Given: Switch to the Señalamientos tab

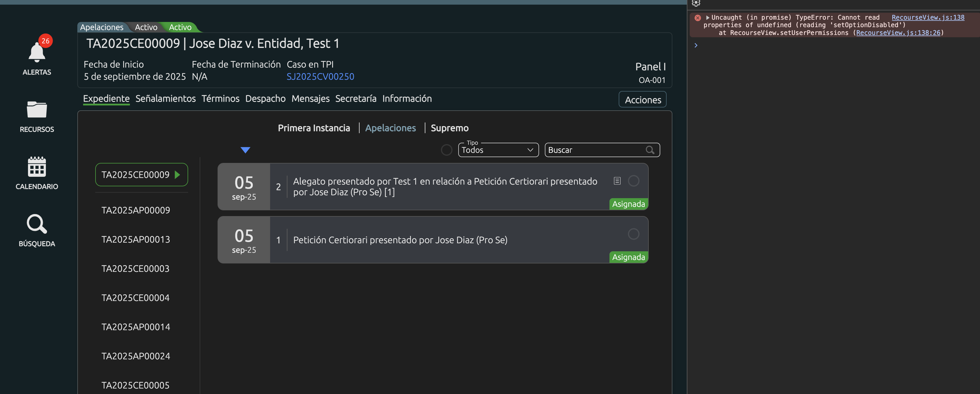Looking at the screenshot, I should 165,99.
